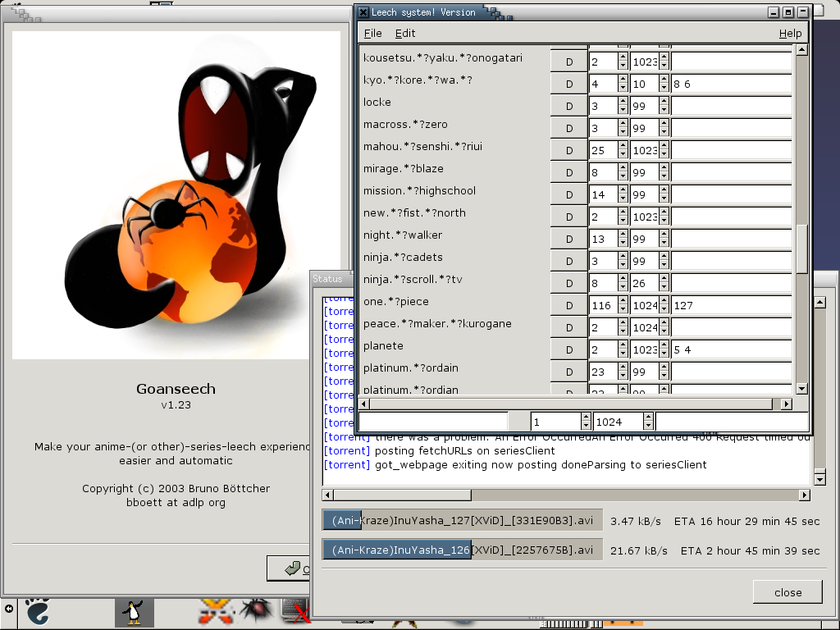Click the Tux penguin panel icon
The height and width of the screenshot is (630, 840).
(134, 612)
